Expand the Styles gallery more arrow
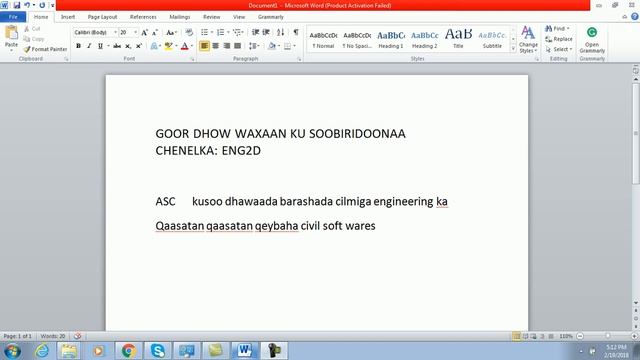This screenshot has height=360, width=640. (x=513, y=49)
